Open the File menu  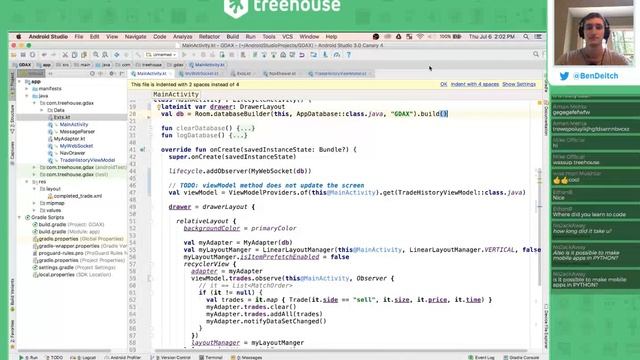click(x=79, y=37)
